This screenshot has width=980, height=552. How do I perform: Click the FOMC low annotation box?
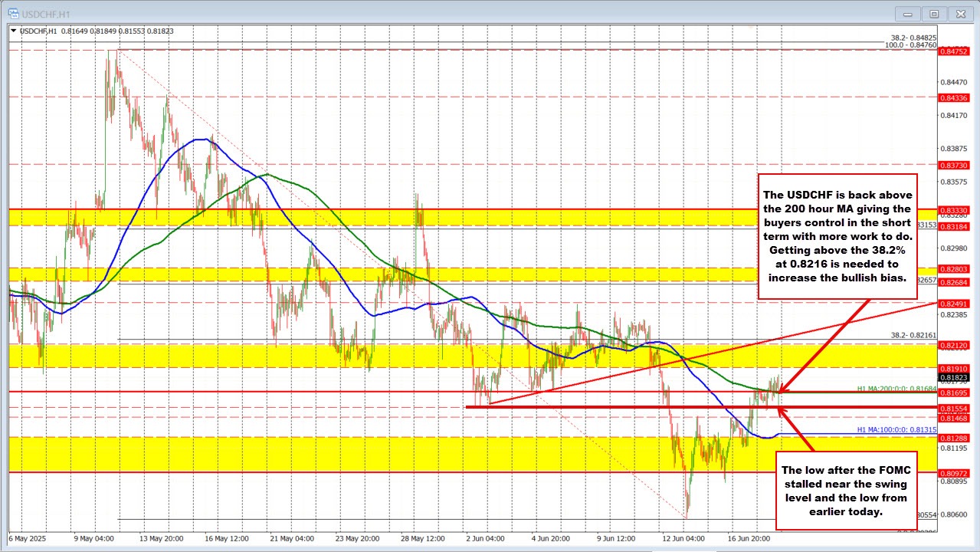[847, 491]
